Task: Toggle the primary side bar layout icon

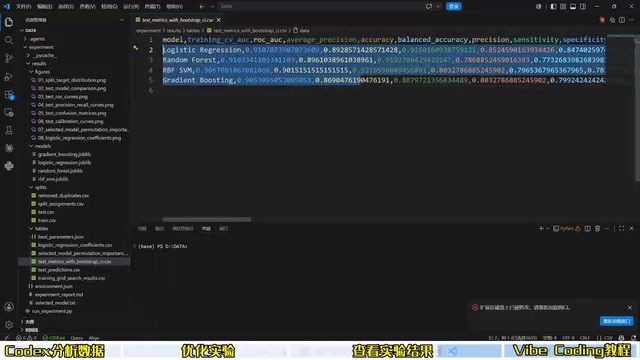Action: (x=553, y=7)
